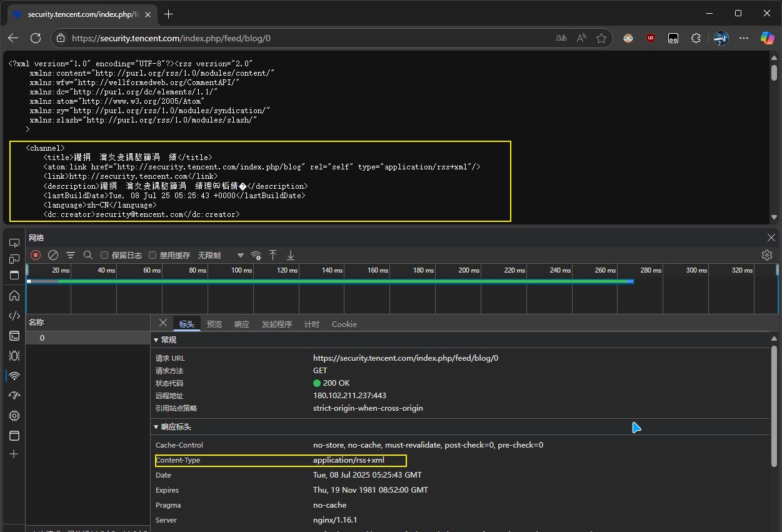The image size is (782, 532).
Task: View site information lock icon
Action: [61, 38]
